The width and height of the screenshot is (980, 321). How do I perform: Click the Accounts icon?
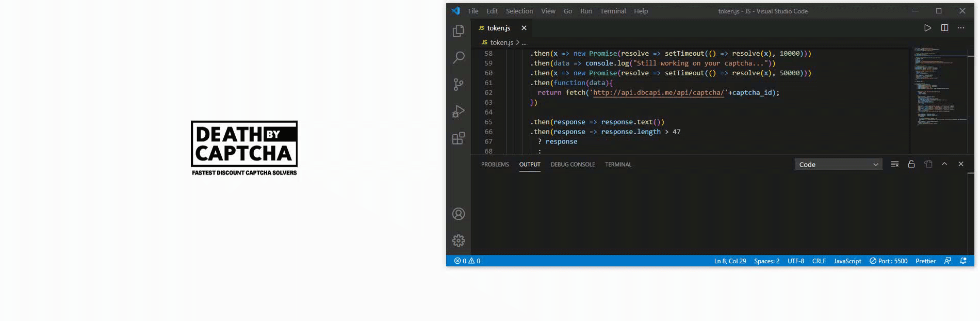tap(458, 214)
